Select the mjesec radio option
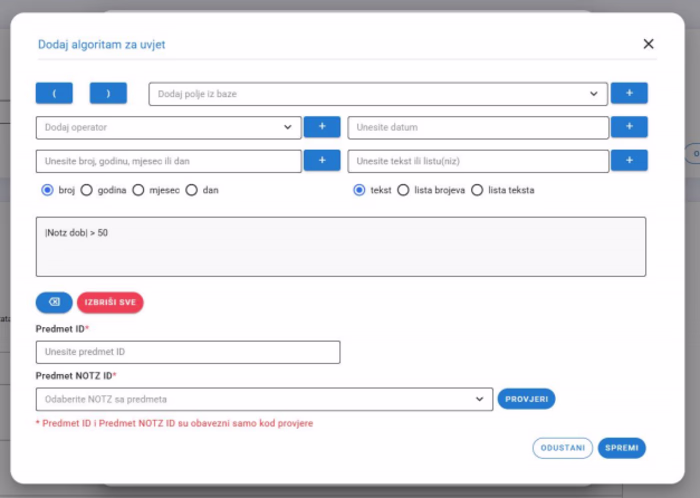The image size is (700, 498). coord(138,190)
